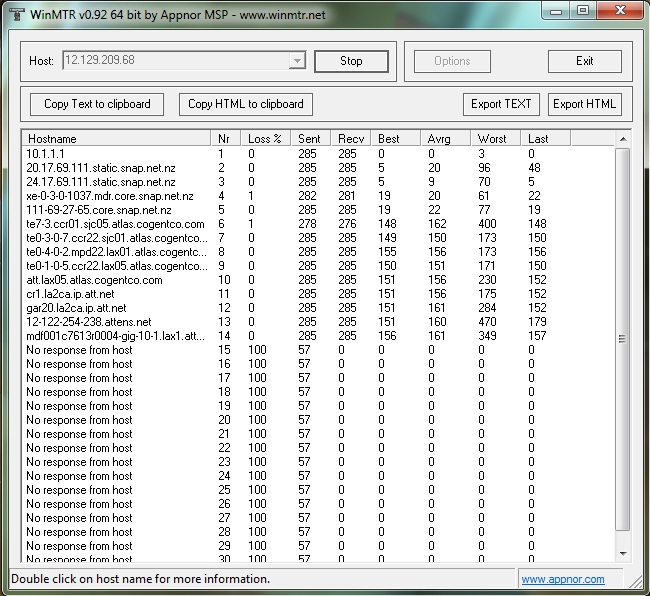The image size is (650, 596).
Task: Click Sent value 278 in hop 6
Action: pos(307,224)
